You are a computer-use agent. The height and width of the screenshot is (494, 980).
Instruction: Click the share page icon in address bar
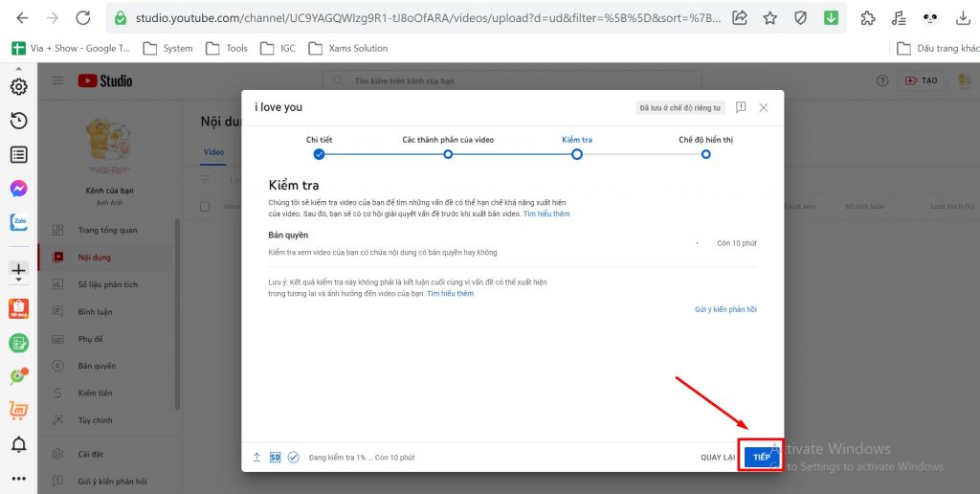point(740,18)
